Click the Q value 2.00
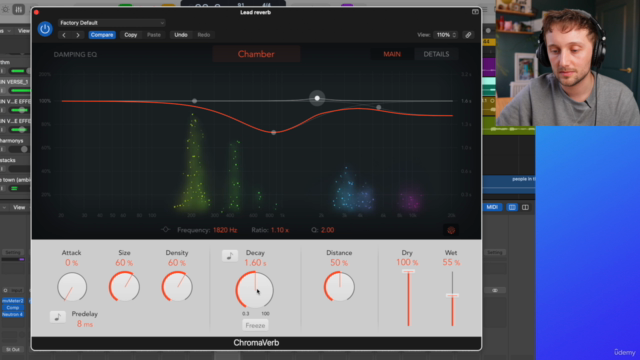Image resolution: width=640 pixels, height=360 pixels. tap(327, 230)
